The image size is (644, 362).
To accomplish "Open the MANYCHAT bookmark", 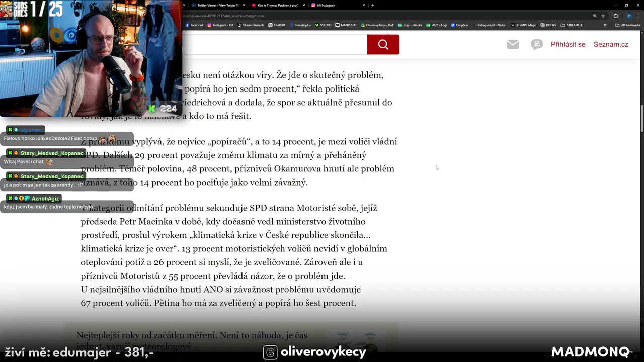I will 346,25.
